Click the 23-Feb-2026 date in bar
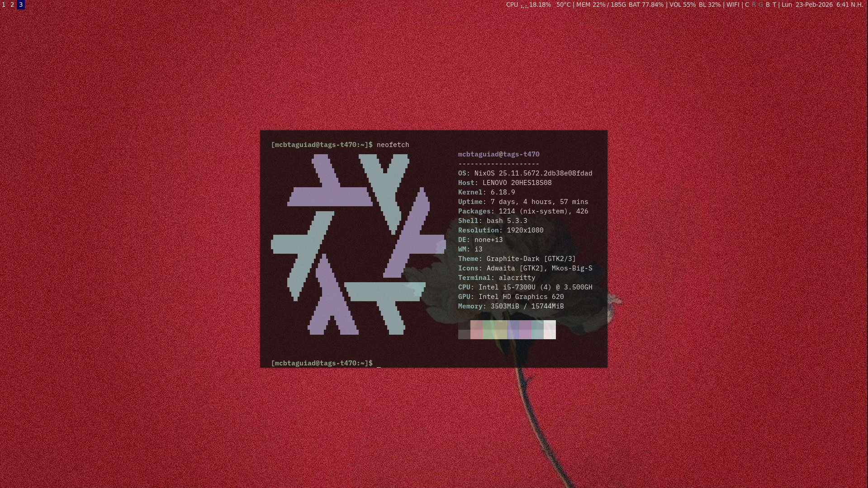 814,5
